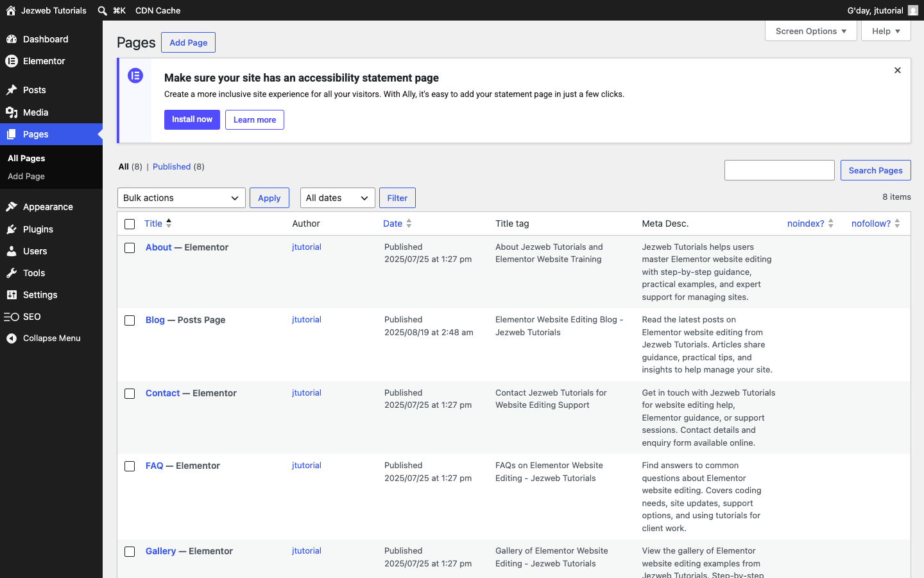
Task: Open search via the magnifier icon
Action: point(103,10)
